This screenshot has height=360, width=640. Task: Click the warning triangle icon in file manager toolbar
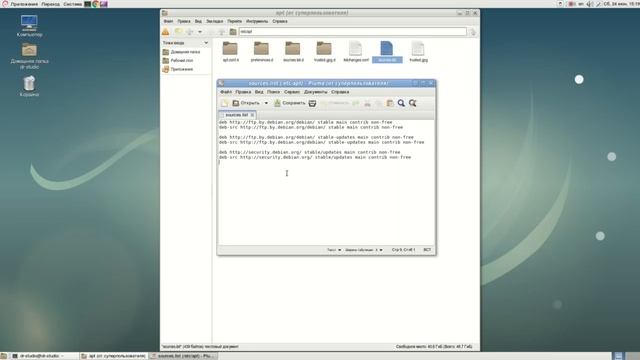165,32
